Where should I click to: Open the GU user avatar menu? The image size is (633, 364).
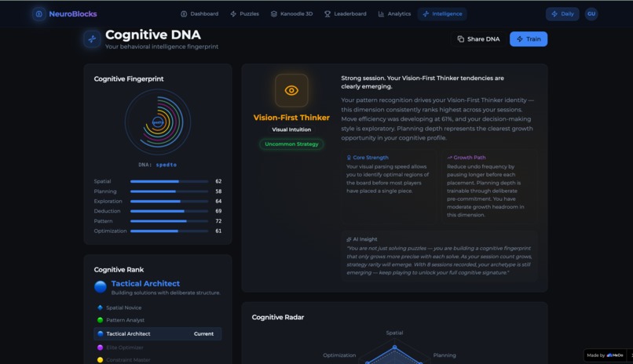click(591, 13)
